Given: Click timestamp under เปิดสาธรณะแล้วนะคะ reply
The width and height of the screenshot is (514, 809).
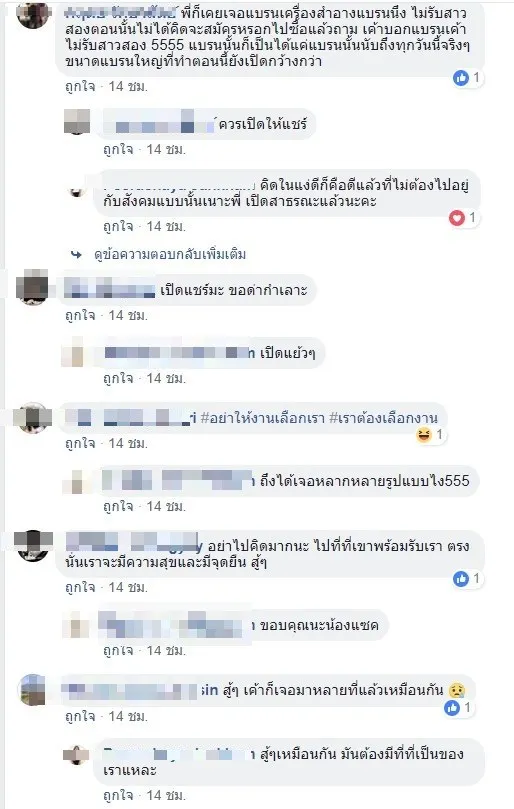Looking at the screenshot, I should click(x=166, y=226).
